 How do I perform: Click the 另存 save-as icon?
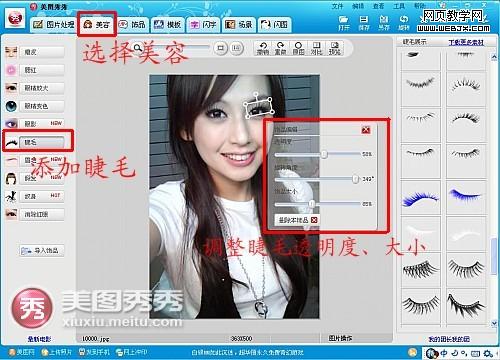[x=384, y=23]
